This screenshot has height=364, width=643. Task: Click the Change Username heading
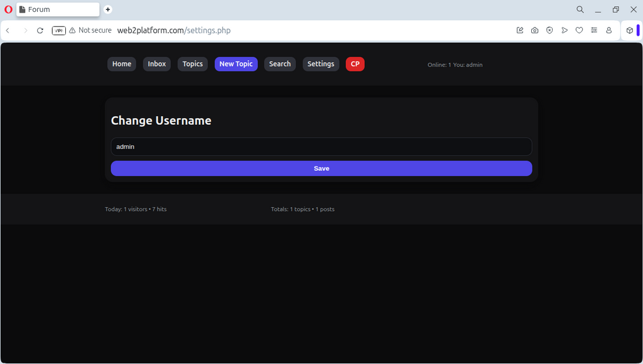[x=161, y=120]
